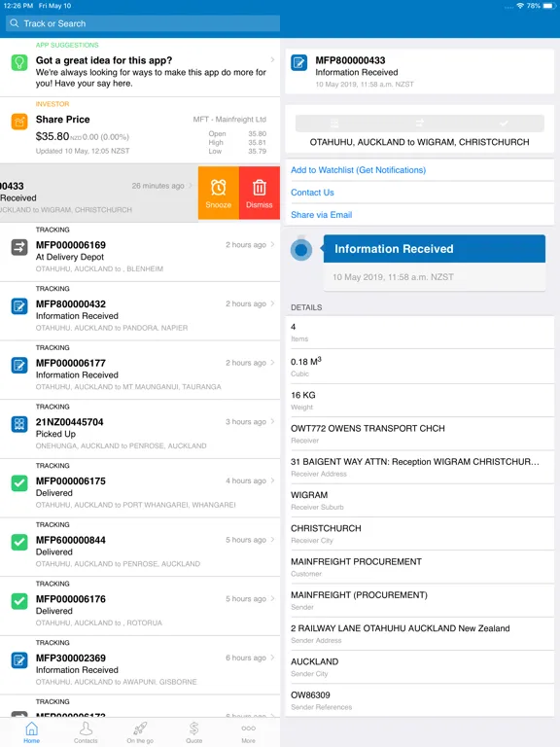Click the 16 KG weight detail
The image size is (560, 747).
coord(420,400)
